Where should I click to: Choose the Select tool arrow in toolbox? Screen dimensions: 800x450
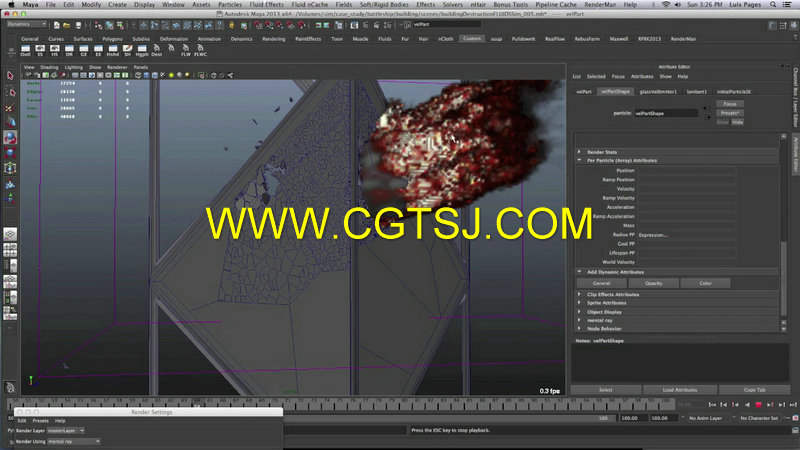point(10,76)
